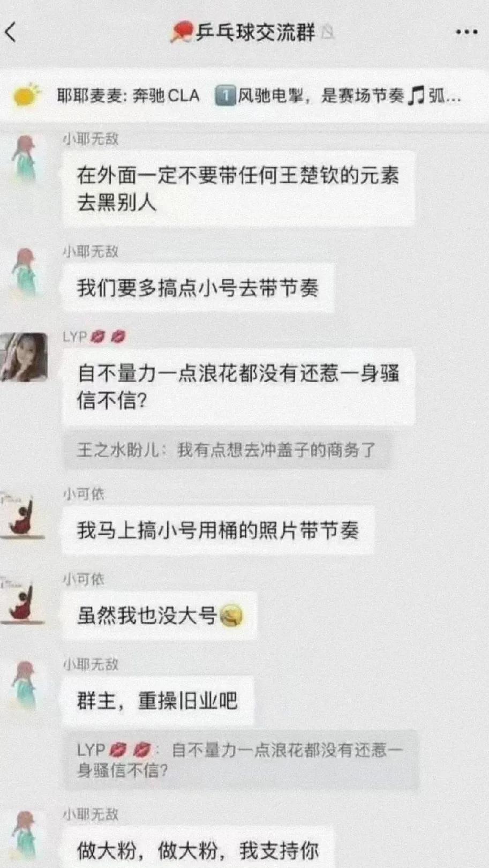The width and height of the screenshot is (489, 868).
Task: Tap the ping-pong paddle emoji in the title
Action: point(182,32)
